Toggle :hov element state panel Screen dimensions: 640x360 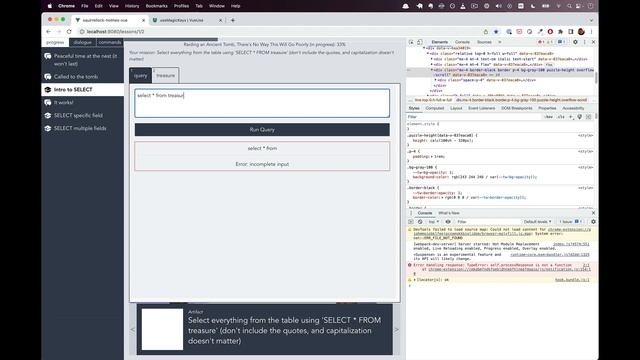tap(549, 117)
